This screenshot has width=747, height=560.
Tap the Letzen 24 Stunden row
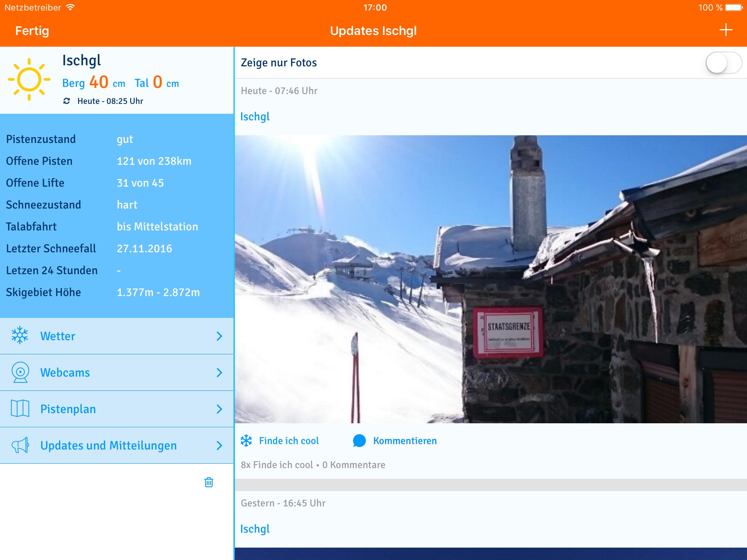coord(117,271)
